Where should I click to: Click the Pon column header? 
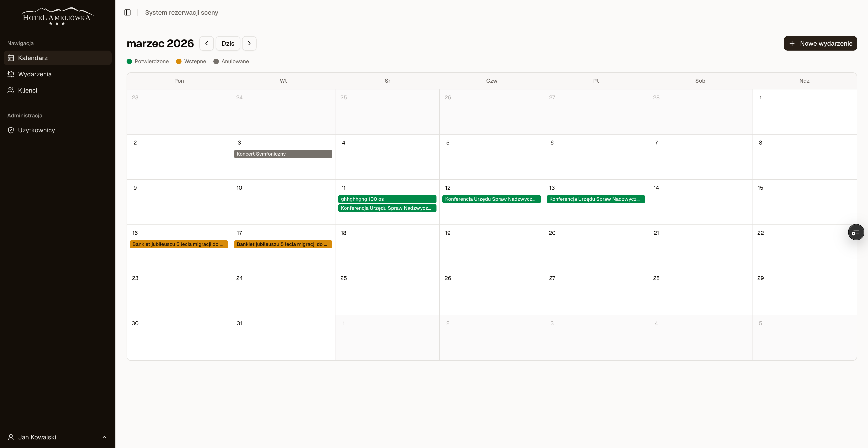pyautogui.click(x=179, y=81)
